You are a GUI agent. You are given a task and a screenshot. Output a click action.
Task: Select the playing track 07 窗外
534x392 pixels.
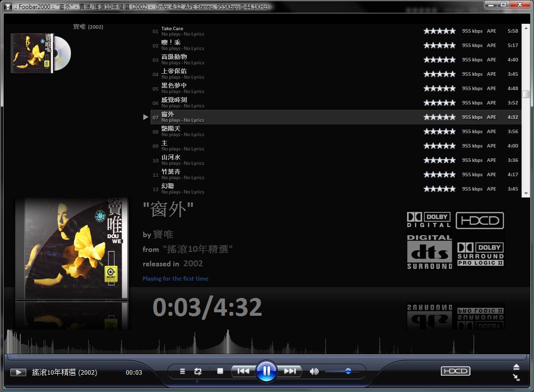click(335, 117)
